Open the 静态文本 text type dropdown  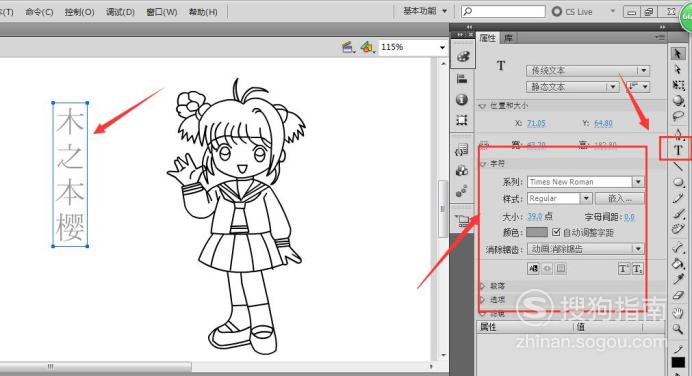[x=572, y=87]
